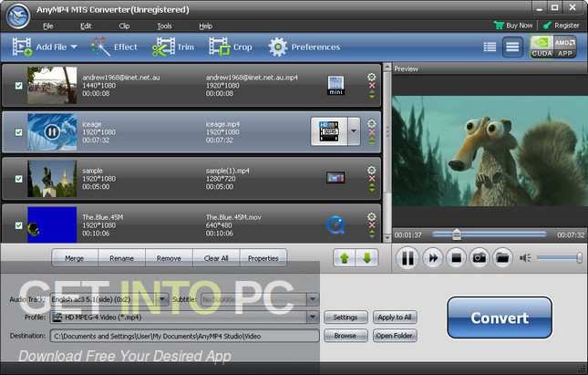The width and height of the screenshot is (588, 375).
Task: Switch to detailed list view icon
Action: coord(512,47)
